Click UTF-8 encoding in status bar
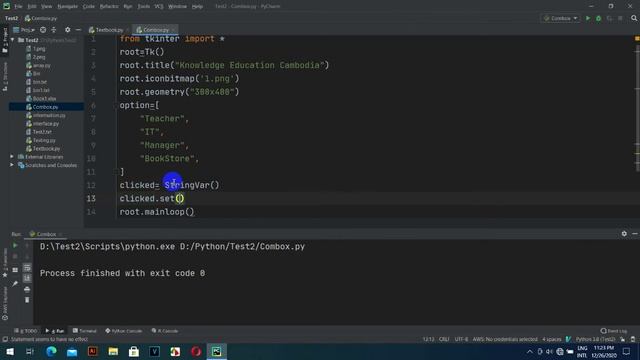The width and height of the screenshot is (640, 360). coord(461,339)
